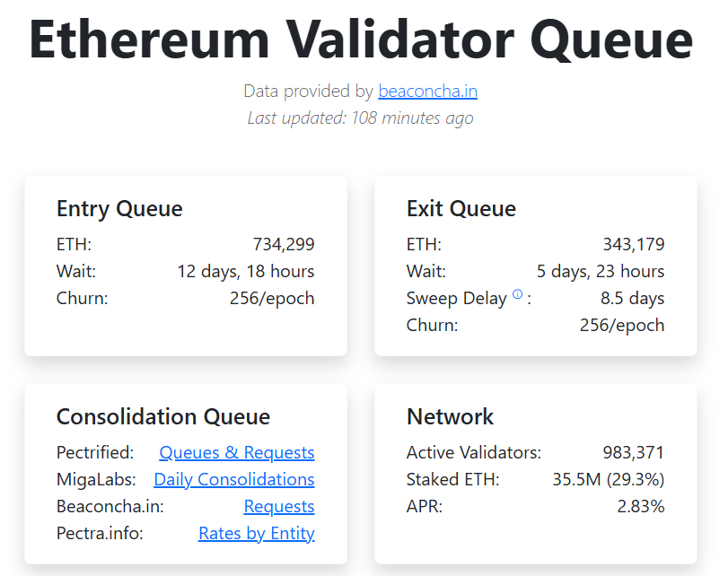Follow the MigaLabs Daily Consolidations link
This screenshot has width=728, height=576.
pyautogui.click(x=234, y=479)
